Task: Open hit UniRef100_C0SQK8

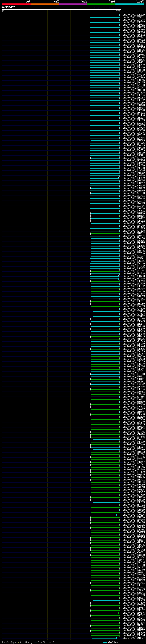Action: point(134,20)
